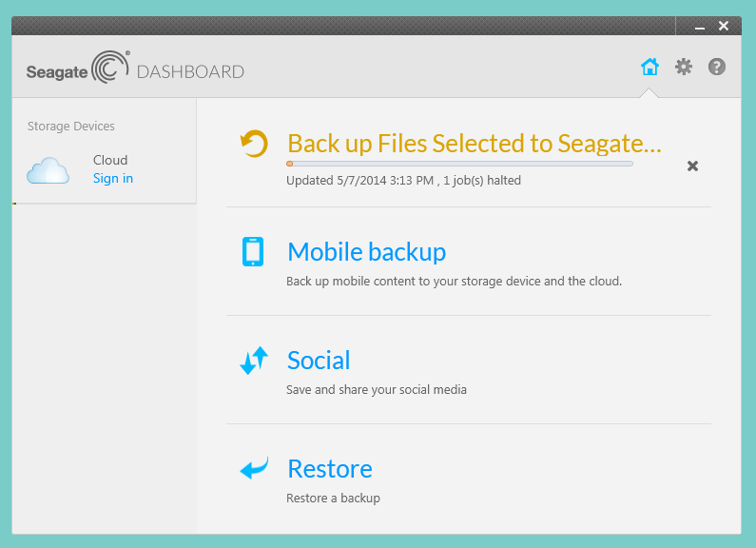The width and height of the screenshot is (756, 548).
Task: Click the Seagate logo
Action: click(x=76, y=69)
